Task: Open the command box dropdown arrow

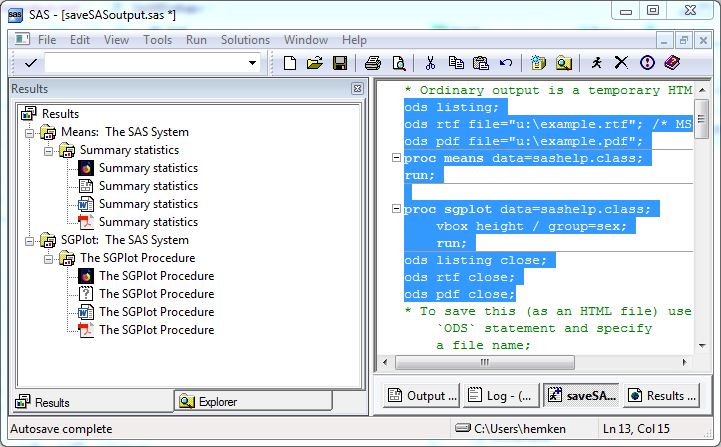Action: tap(253, 63)
